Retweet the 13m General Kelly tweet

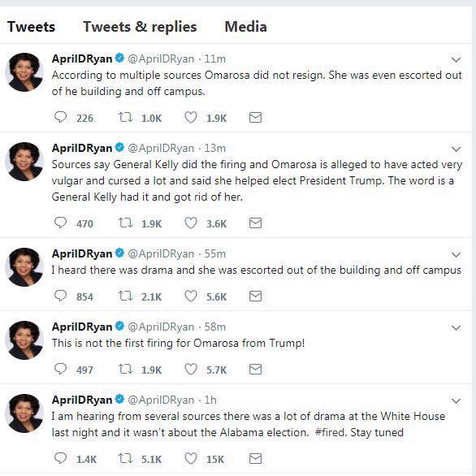tap(125, 223)
